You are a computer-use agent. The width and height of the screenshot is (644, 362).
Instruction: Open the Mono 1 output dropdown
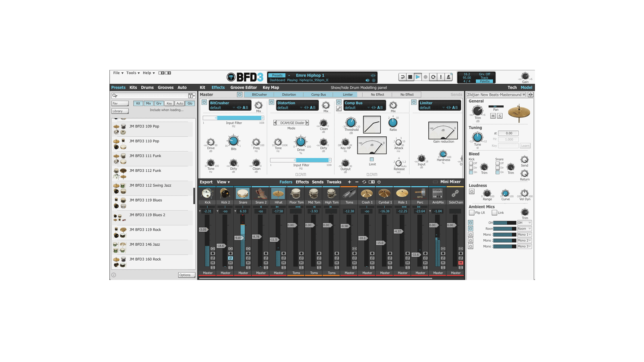coord(524,234)
